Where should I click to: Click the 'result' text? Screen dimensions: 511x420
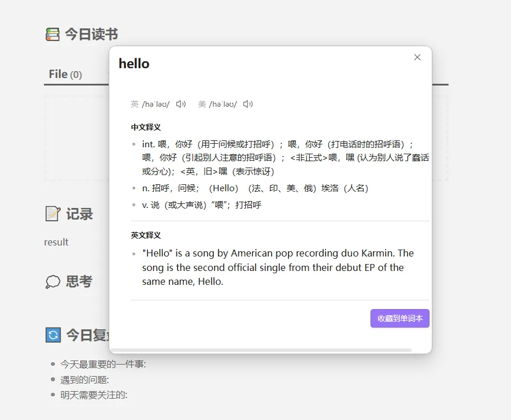tap(56, 242)
